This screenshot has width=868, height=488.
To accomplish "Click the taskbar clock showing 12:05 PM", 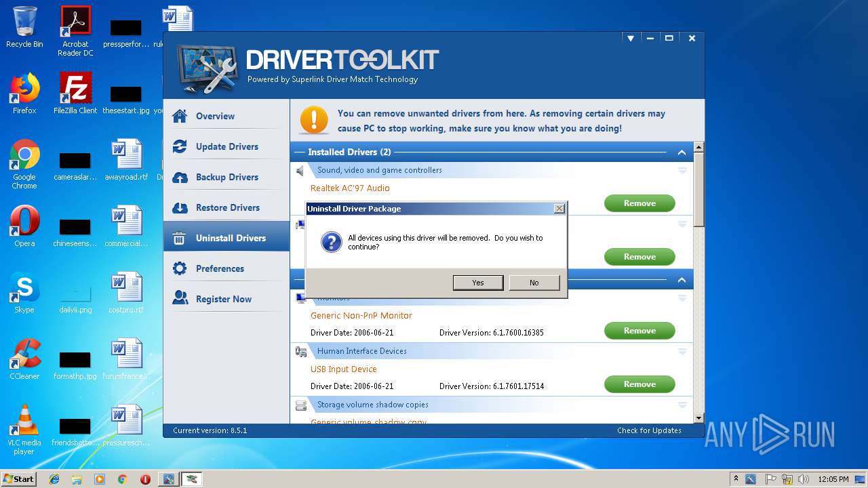I will [x=833, y=479].
